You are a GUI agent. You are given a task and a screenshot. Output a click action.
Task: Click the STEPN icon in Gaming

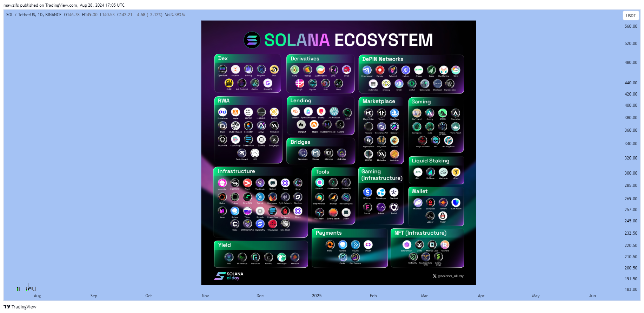tap(443, 113)
